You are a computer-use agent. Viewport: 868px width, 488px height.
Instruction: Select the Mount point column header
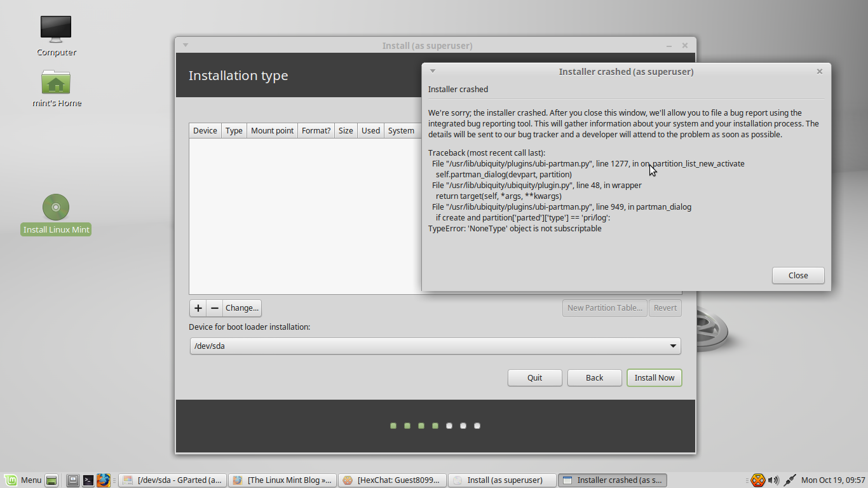[272, 130]
